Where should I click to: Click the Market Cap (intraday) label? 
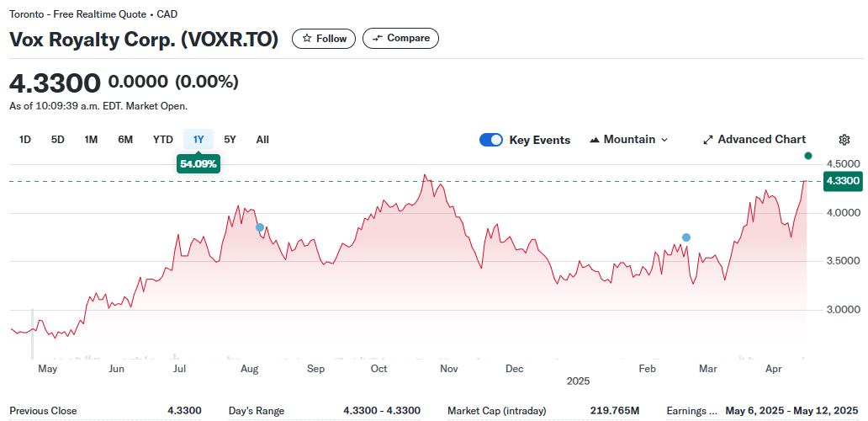pos(496,411)
